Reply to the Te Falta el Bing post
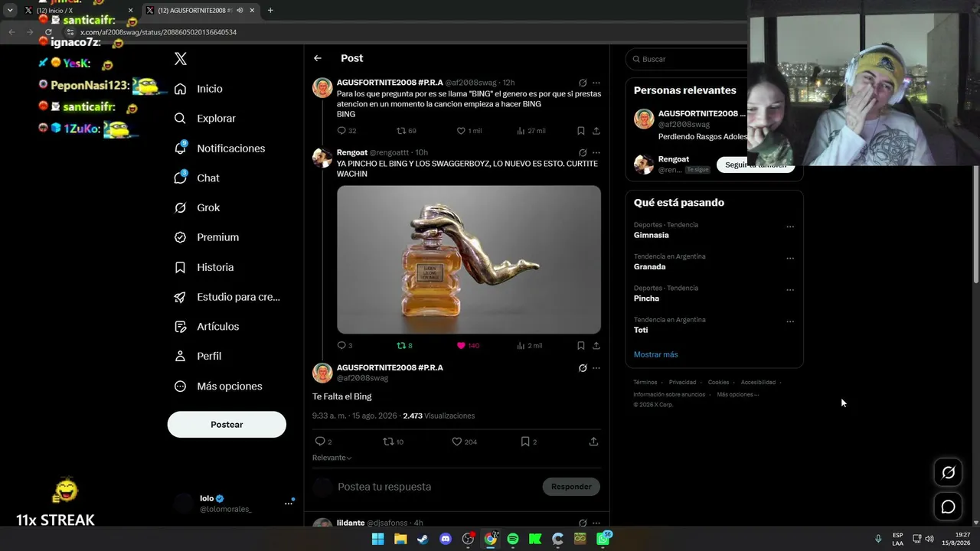The width and height of the screenshot is (980, 551). click(320, 442)
